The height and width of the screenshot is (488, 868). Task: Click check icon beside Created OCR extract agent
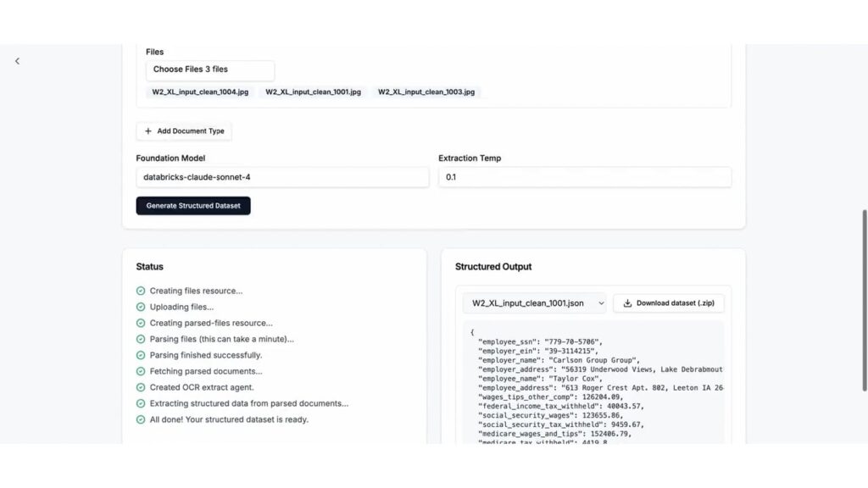[x=141, y=387]
